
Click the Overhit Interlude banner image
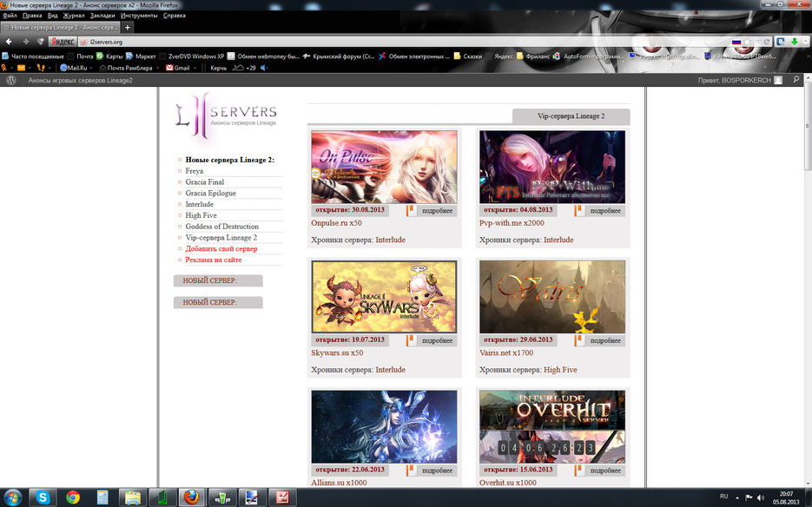coord(552,427)
